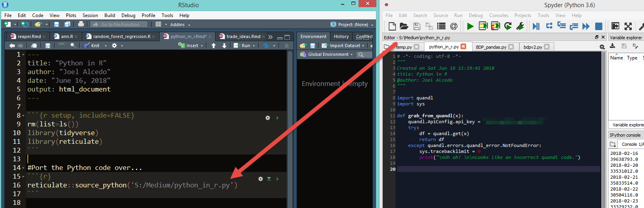Select Console 1/A tab in IPython console
This screenshot has height=208, width=644.
pyautogui.click(x=633, y=144)
